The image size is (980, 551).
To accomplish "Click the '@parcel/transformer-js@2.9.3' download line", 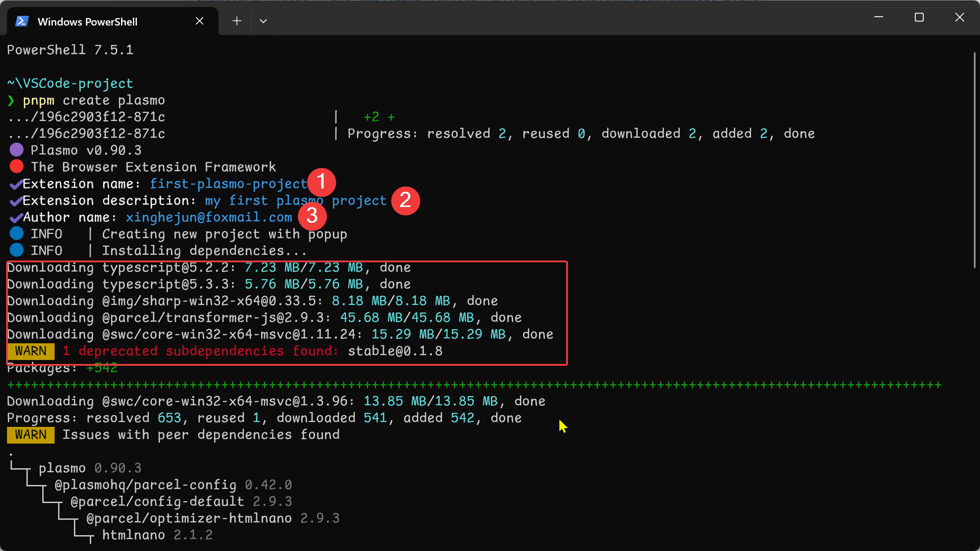I will tap(265, 318).
